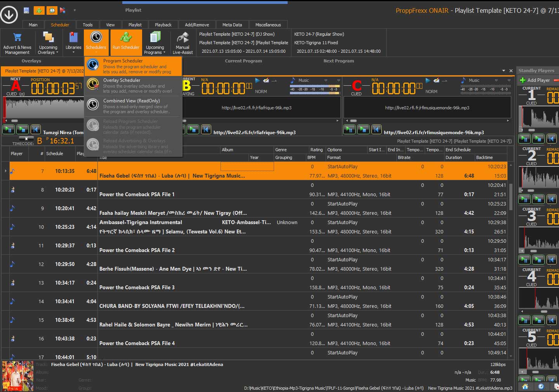Choose Overlay Scheduler from the menu

click(x=133, y=86)
